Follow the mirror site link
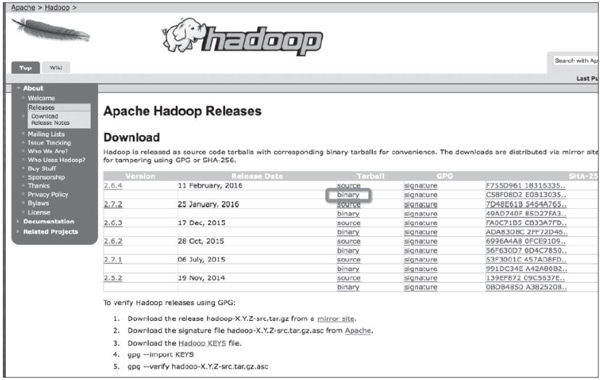 coord(336,319)
